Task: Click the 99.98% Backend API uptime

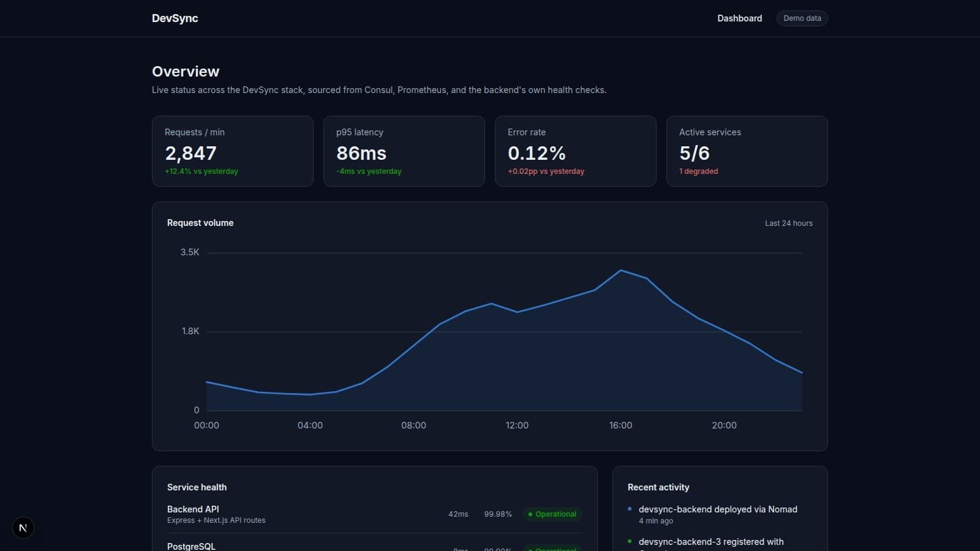Action: (498, 514)
